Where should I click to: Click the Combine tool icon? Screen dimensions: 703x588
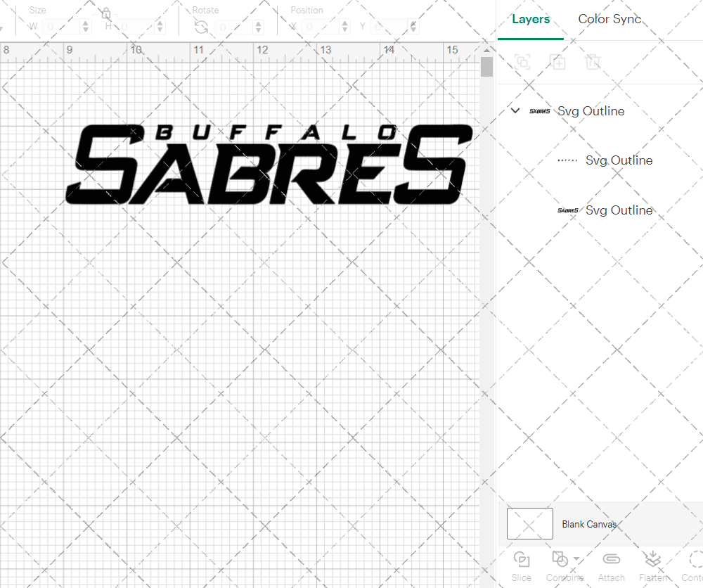pyautogui.click(x=560, y=559)
